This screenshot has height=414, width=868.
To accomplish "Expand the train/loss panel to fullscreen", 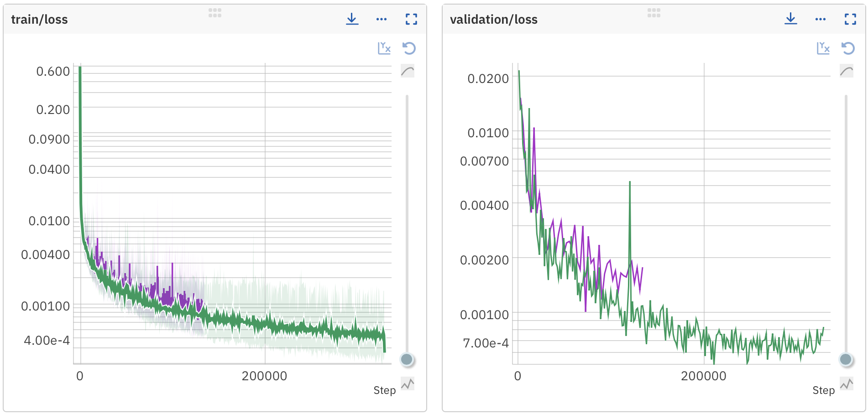I will (x=410, y=19).
